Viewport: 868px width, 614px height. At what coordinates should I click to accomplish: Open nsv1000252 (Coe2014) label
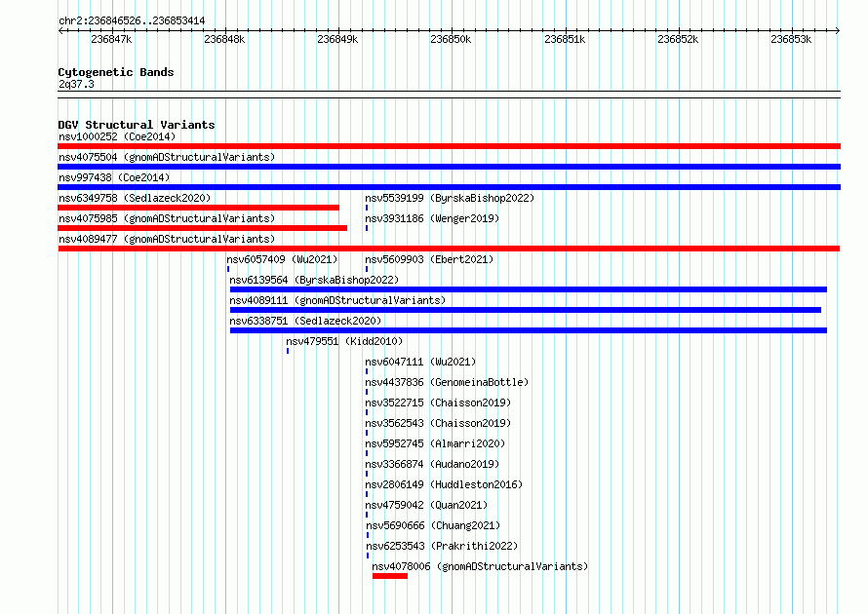click(117, 136)
